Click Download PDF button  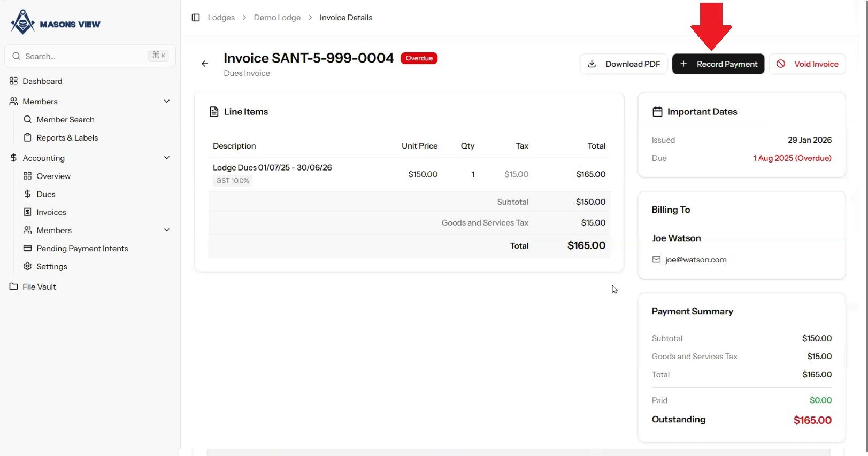624,64
